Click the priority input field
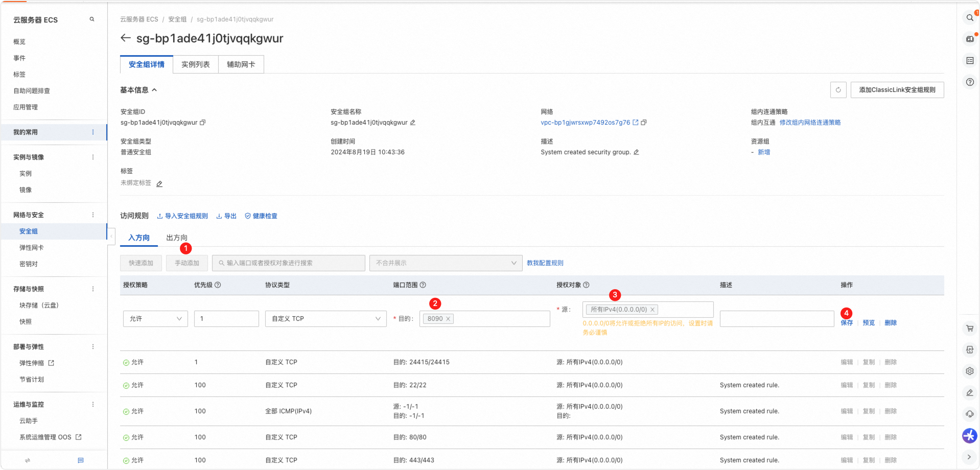This screenshot has height=470, width=980. [x=226, y=319]
